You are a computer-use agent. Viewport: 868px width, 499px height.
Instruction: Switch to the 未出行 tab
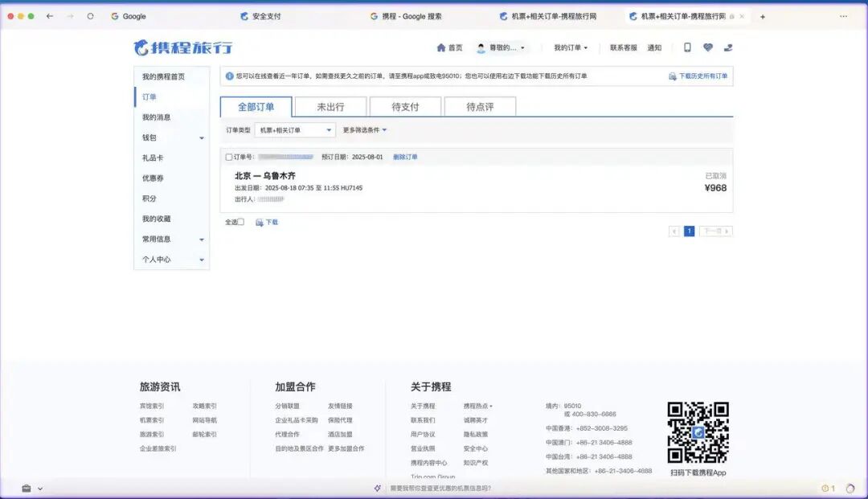coord(330,107)
